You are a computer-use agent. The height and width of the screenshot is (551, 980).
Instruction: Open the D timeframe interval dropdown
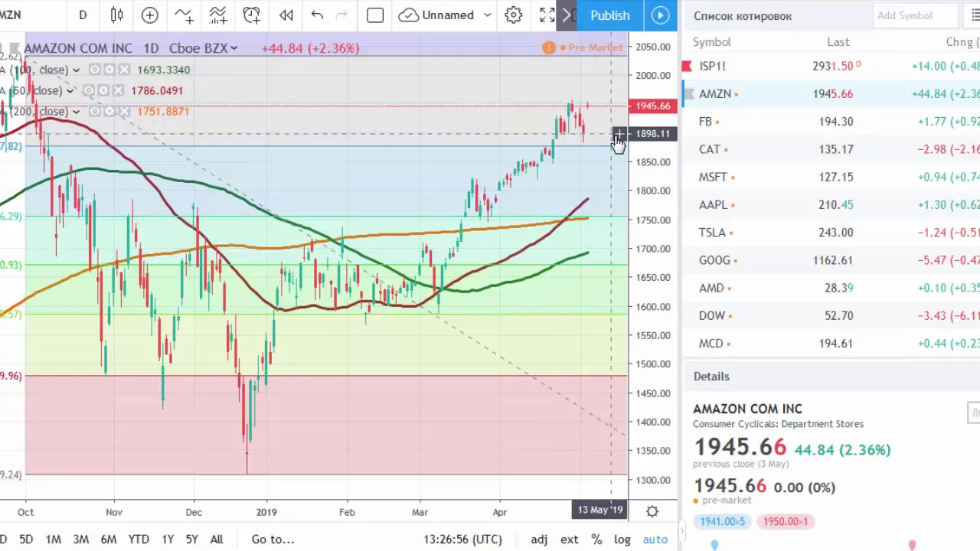(83, 15)
